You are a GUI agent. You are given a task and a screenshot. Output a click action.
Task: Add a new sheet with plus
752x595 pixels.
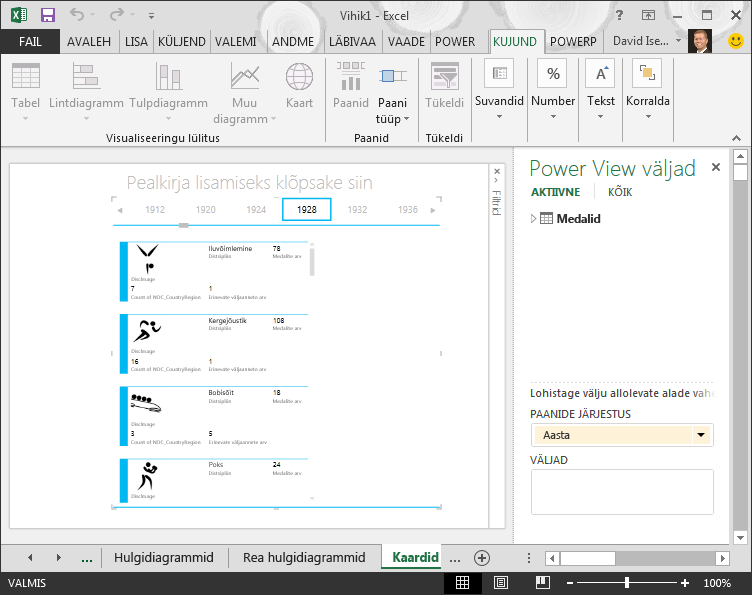[482, 558]
